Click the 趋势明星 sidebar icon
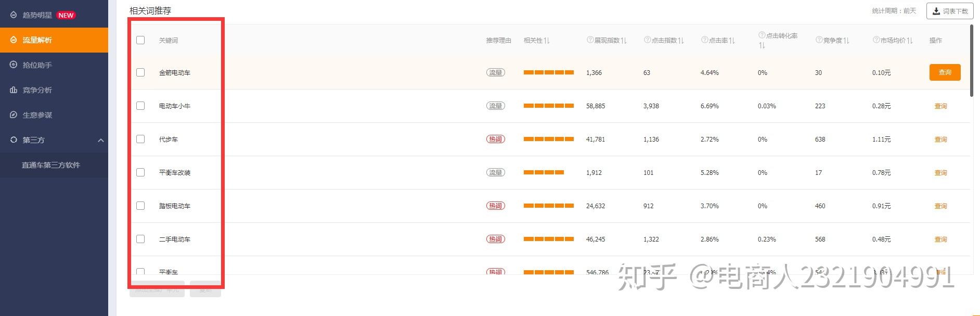This screenshot has width=980, height=316. (14, 15)
